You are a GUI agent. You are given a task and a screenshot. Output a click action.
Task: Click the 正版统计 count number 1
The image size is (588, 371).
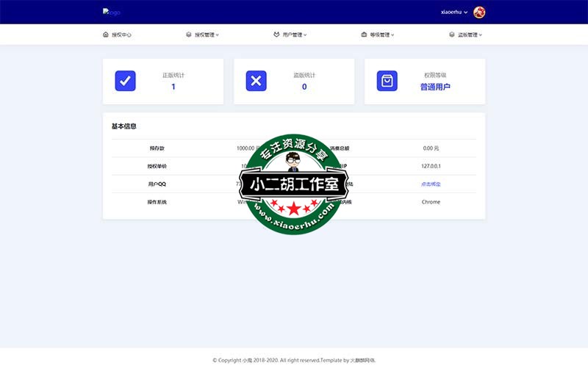pyautogui.click(x=173, y=87)
